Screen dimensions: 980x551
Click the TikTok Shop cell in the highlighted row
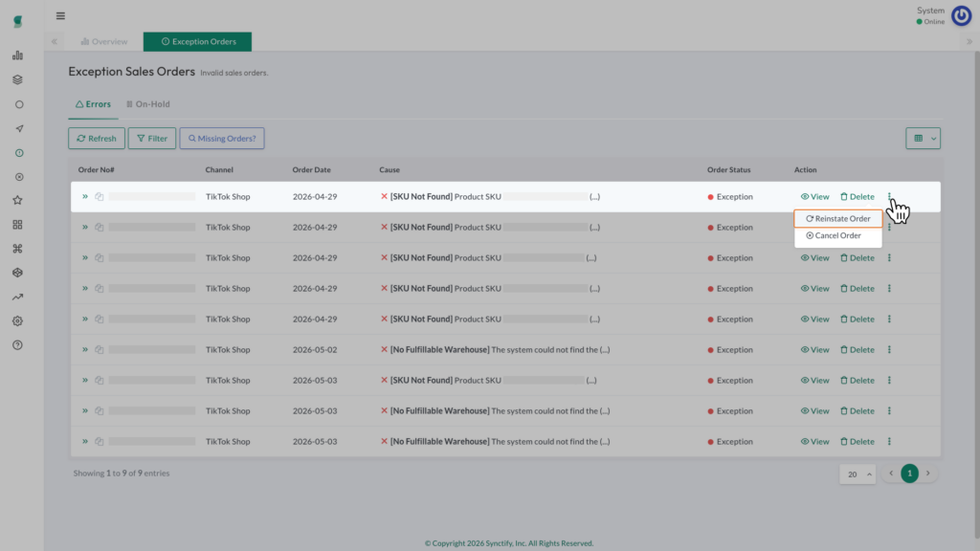pyautogui.click(x=228, y=197)
